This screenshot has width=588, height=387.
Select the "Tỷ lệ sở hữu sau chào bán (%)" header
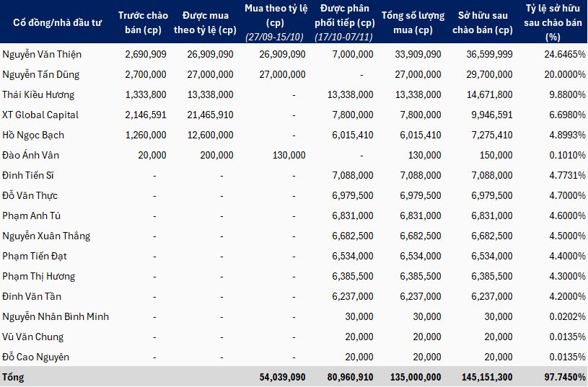pyautogui.click(x=553, y=22)
